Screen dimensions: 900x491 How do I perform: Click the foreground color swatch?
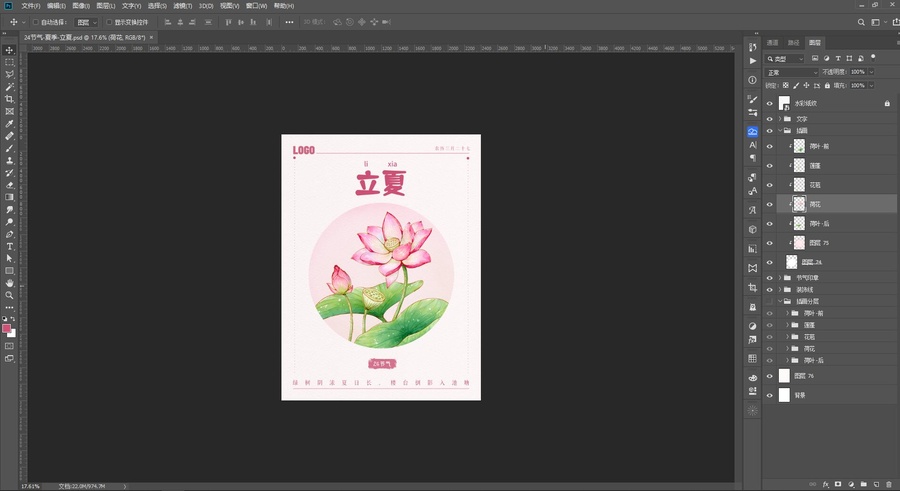[x=6, y=328]
